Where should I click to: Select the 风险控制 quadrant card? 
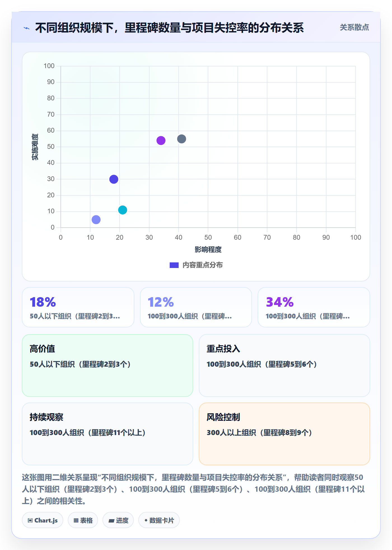[284, 434]
